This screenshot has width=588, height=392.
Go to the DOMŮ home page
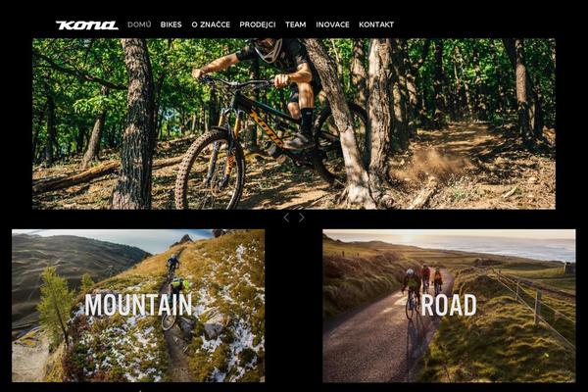(x=139, y=24)
